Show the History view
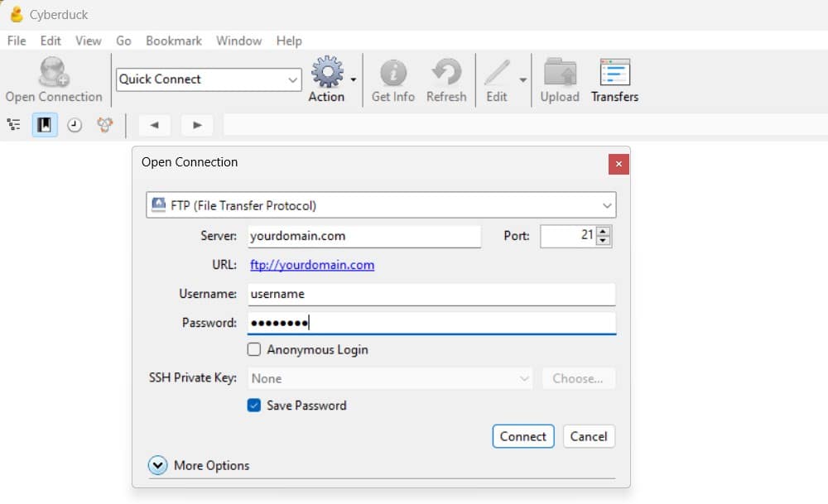 [75, 124]
